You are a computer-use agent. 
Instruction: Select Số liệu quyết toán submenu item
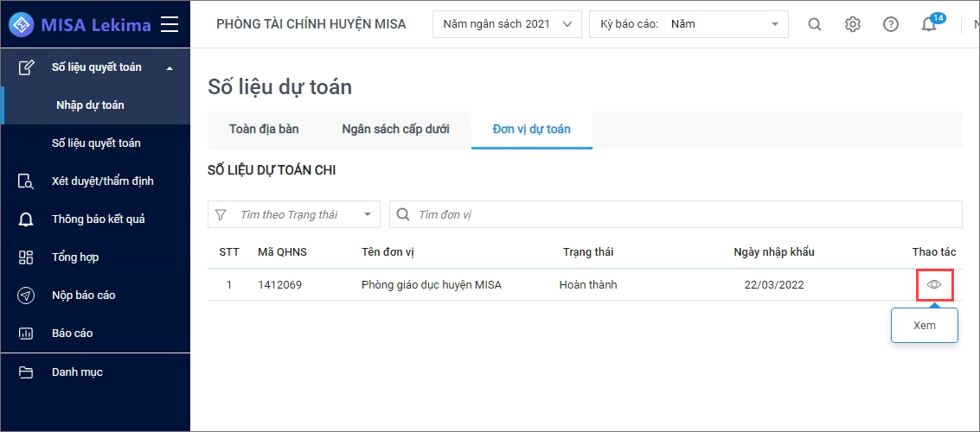click(x=95, y=143)
